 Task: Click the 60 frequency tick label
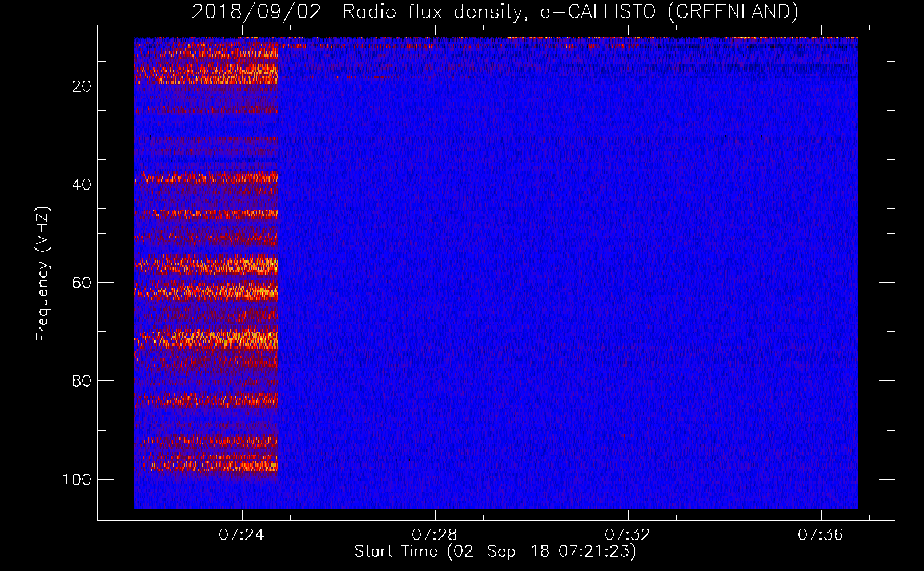[82, 283]
